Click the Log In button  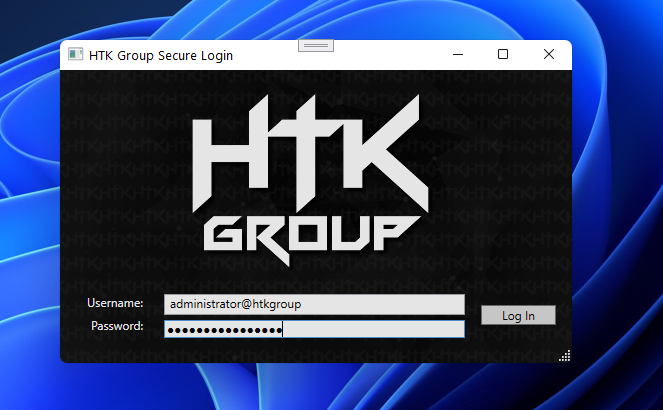[518, 315]
